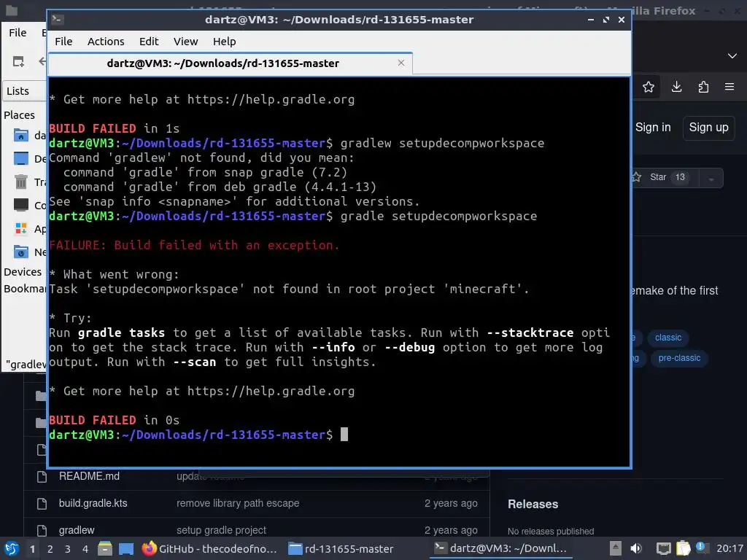Click the "No releases published" text on GitHub

(551, 531)
